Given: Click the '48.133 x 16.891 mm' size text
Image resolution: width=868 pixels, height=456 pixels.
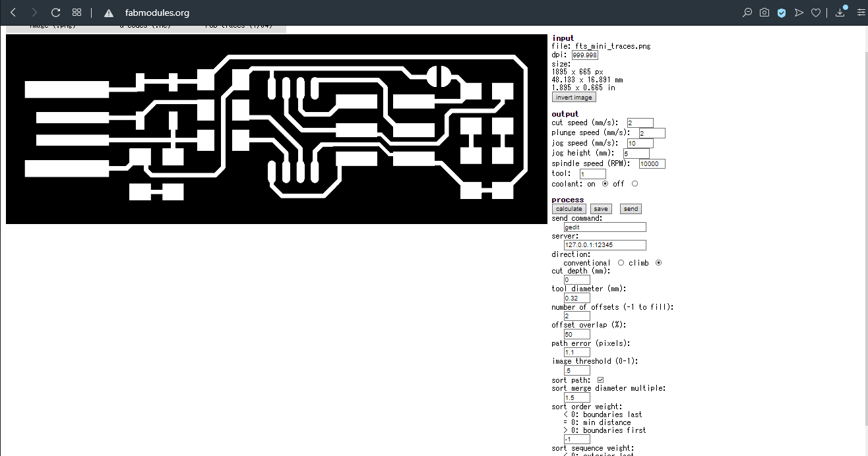Looking at the screenshot, I should [x=587, y=80].
